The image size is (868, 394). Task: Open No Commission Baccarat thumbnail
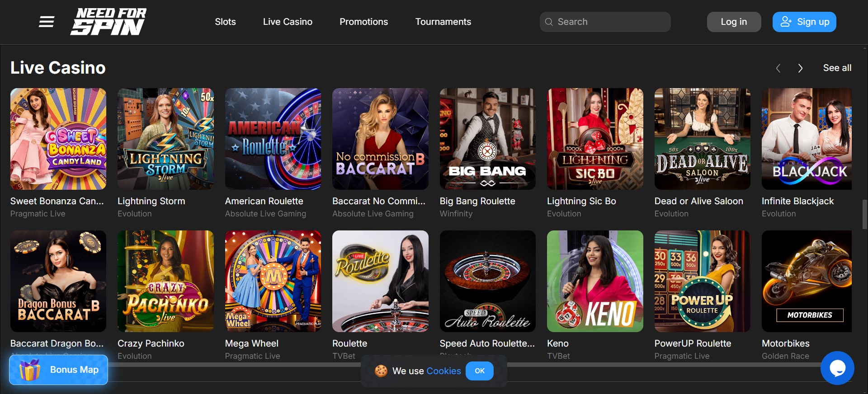click(x=380, y=139)
